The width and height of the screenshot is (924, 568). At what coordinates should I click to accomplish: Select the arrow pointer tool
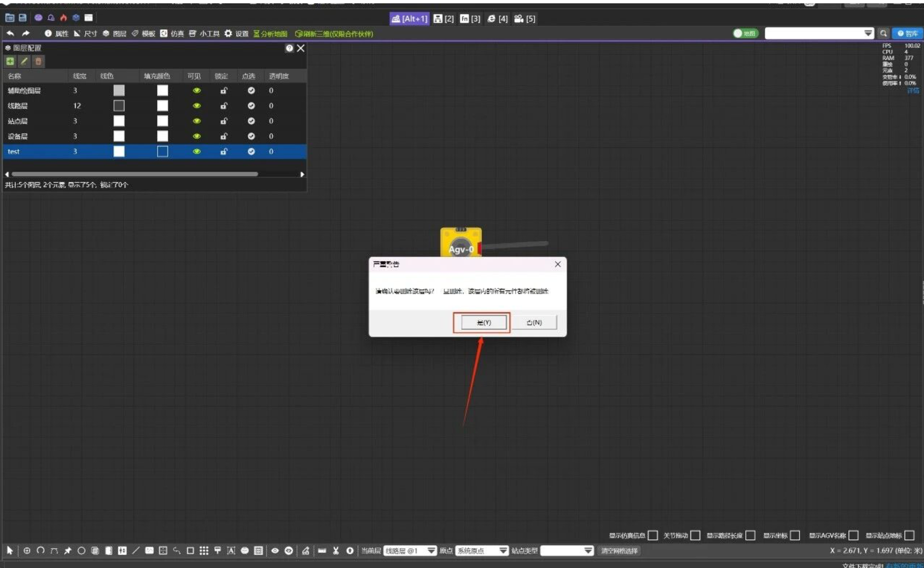(x=10, y=550)
